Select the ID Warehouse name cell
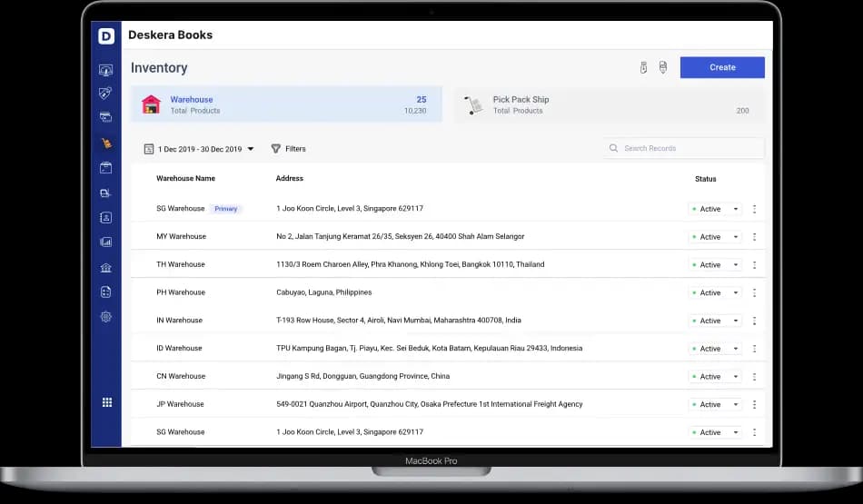 pyautogui.click(x=179, y=349)
